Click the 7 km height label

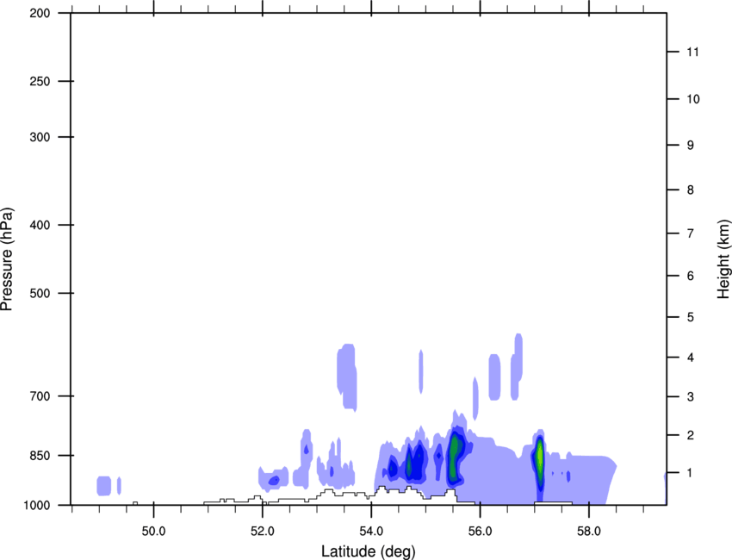click(691, 233)
